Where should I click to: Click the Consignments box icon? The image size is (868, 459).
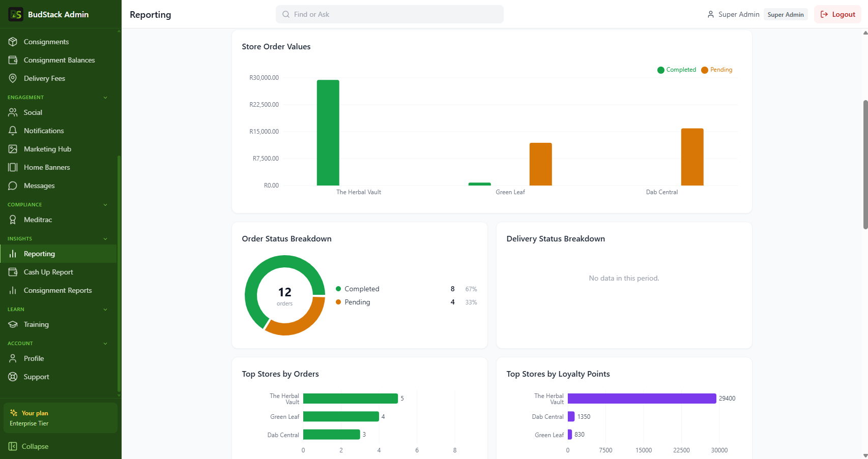[x=13, y=42]
